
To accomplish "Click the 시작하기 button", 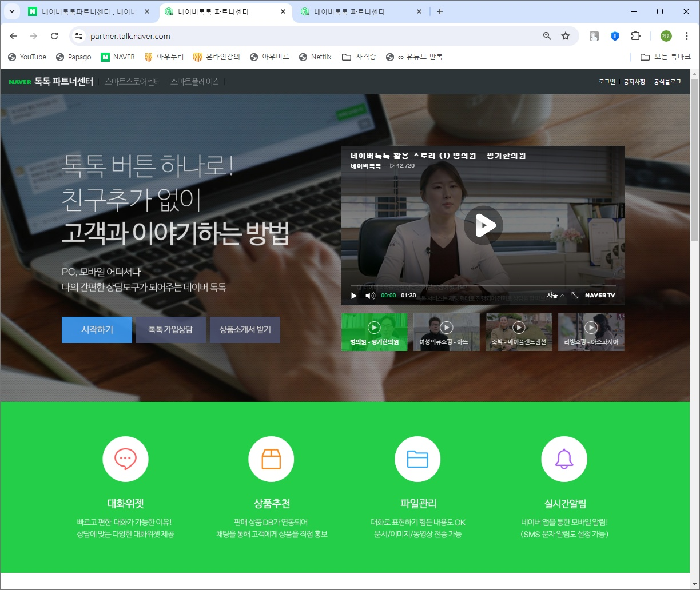I will click(x=96, y=330).
